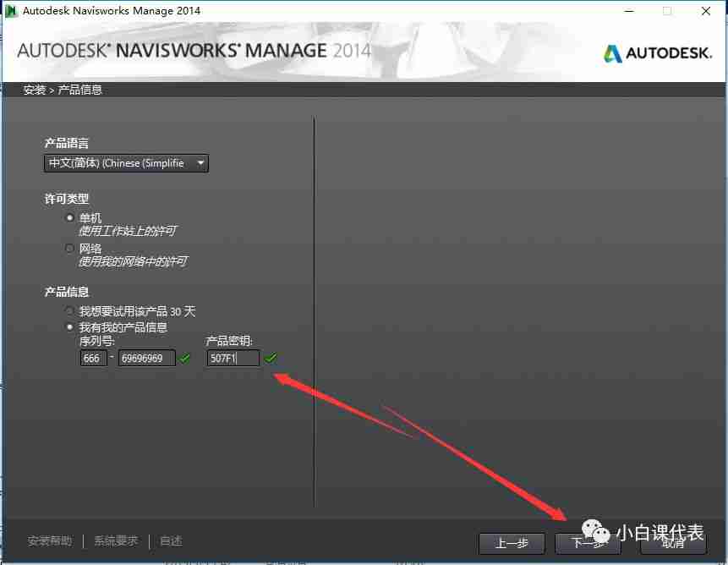Select the 网络 license type radio button
The width and height of the screenshot is (728, 565).
[70, 248]
